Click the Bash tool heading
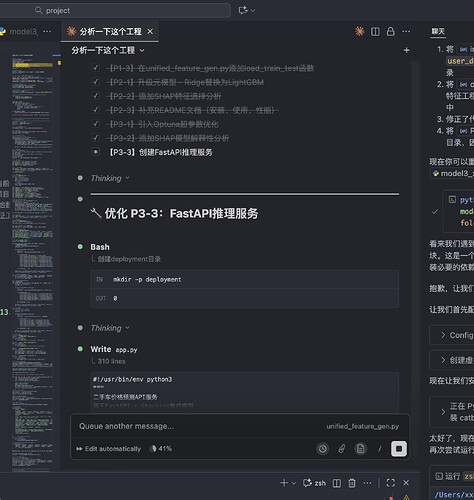Screen dimensions: 474x500 100,247
